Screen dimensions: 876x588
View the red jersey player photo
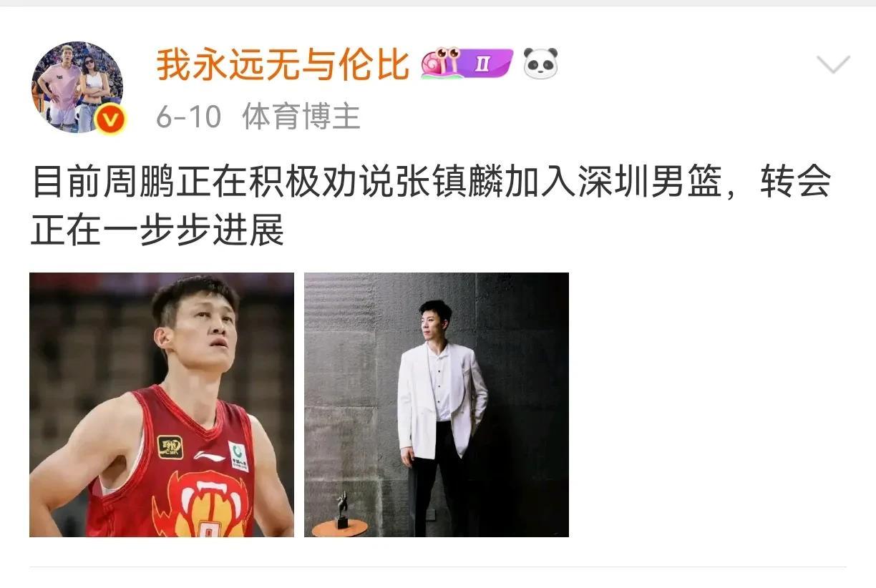pos(162,405)
